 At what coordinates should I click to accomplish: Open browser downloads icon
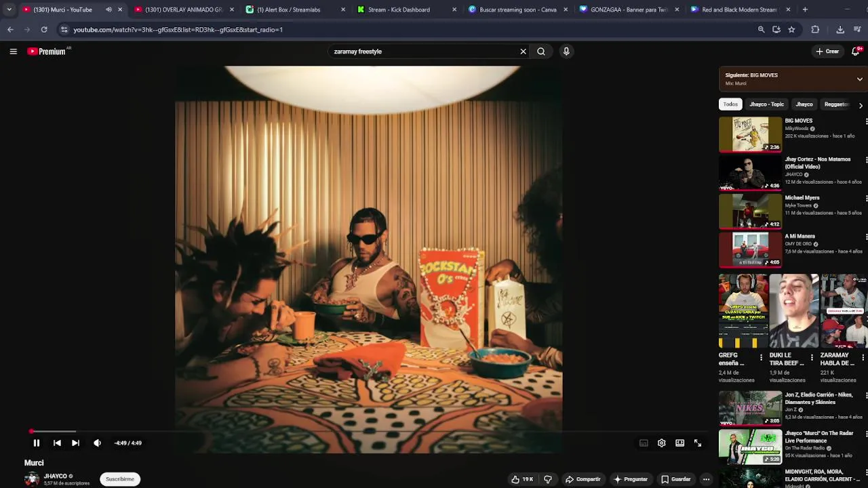coord(840,30)
